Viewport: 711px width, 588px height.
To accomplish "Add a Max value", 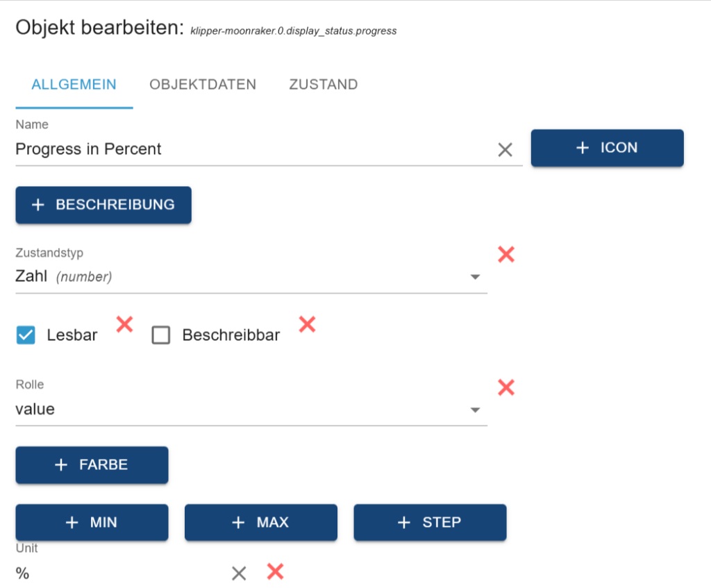I will pyautogui.click(x=260, y=523).
